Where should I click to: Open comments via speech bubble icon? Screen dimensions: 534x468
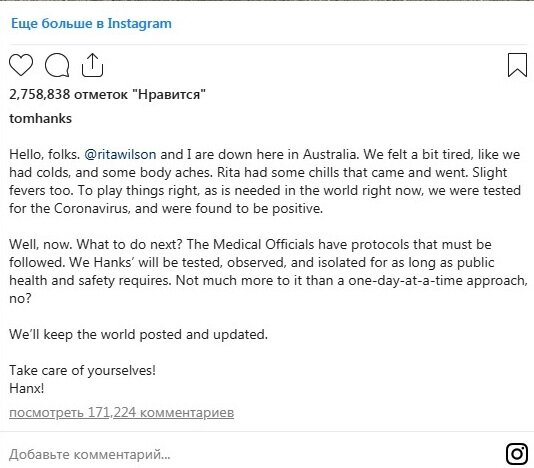click(57, 65)
